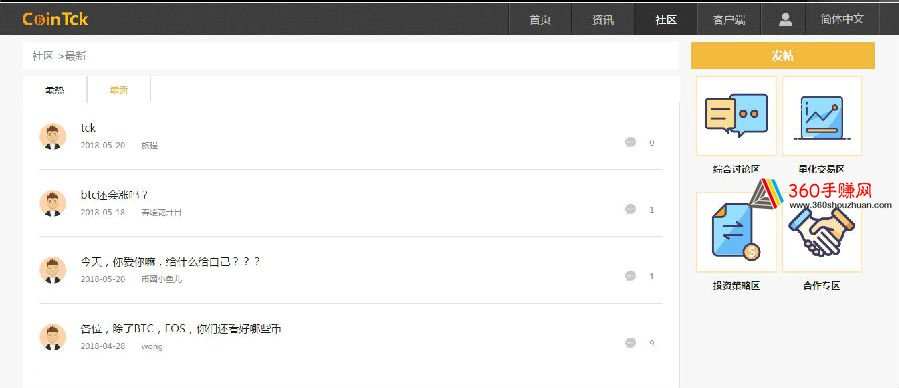This screenshot has width=899, height=388.
Task: Open the quantitative trading zone chart icon
Action: (822, 116)
